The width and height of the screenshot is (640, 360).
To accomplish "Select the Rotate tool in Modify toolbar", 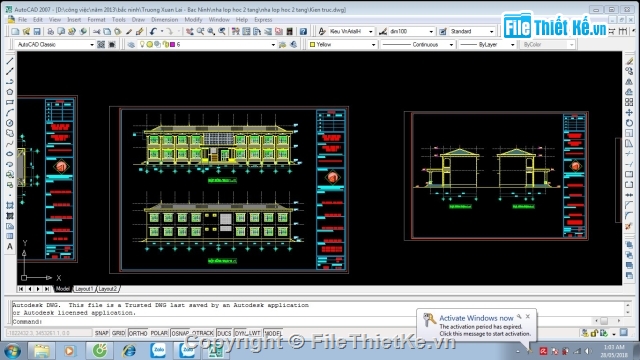I will pos(629,123).
